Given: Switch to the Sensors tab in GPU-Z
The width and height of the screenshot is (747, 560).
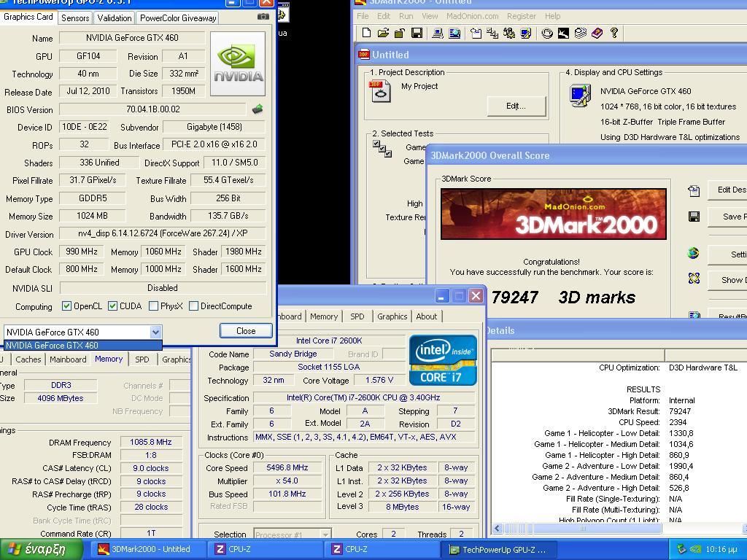Looking at the screenshot, I should point(75,18).
